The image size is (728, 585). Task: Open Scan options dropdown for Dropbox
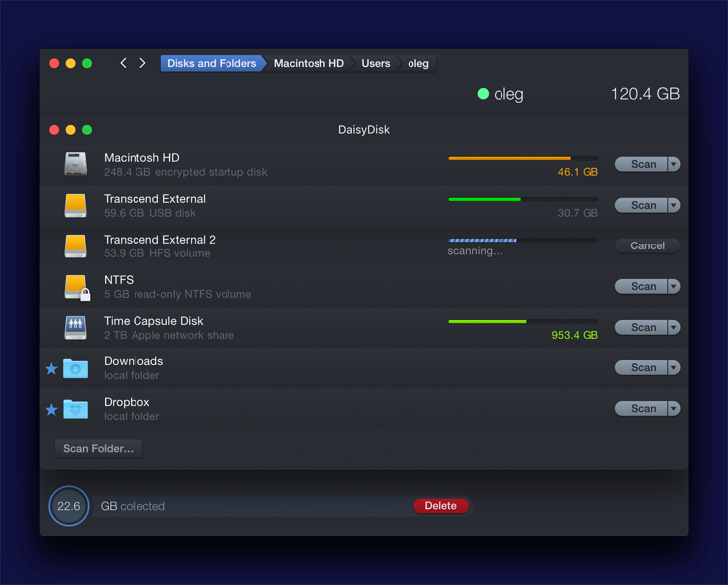coord(674,409)
